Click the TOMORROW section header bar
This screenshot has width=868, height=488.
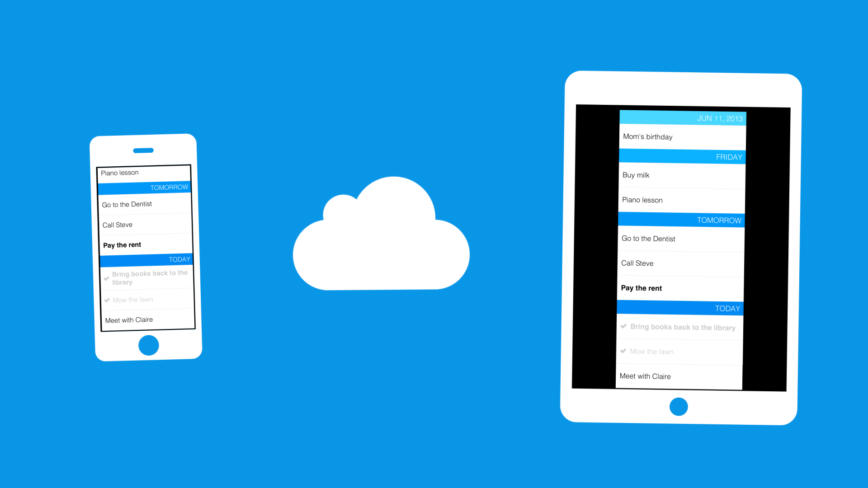(x=146, y=188)
